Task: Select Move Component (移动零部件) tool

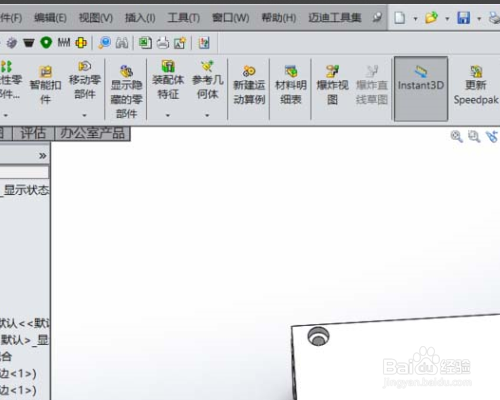Action: point(85,80)
